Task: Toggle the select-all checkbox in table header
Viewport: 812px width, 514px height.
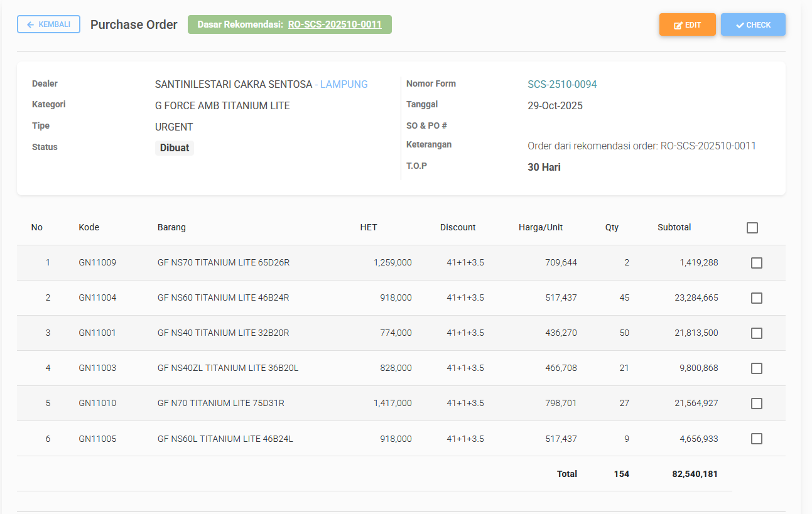Action: pos(752,228)
